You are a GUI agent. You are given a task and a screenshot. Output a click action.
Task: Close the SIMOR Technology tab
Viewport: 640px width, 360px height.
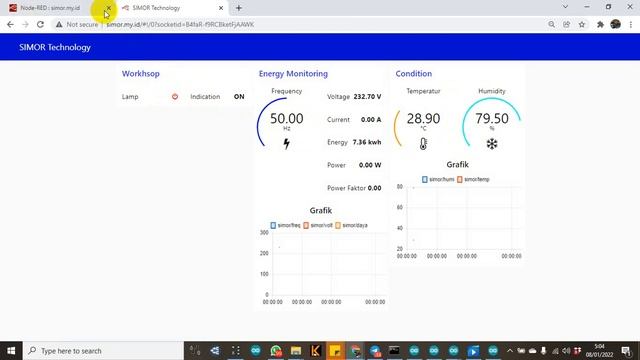click(221, 8)
